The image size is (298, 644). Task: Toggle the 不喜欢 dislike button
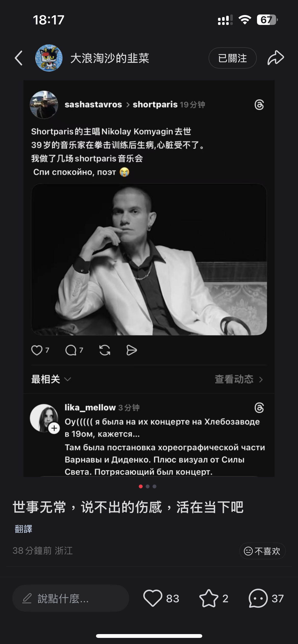[x=262, y=551]
